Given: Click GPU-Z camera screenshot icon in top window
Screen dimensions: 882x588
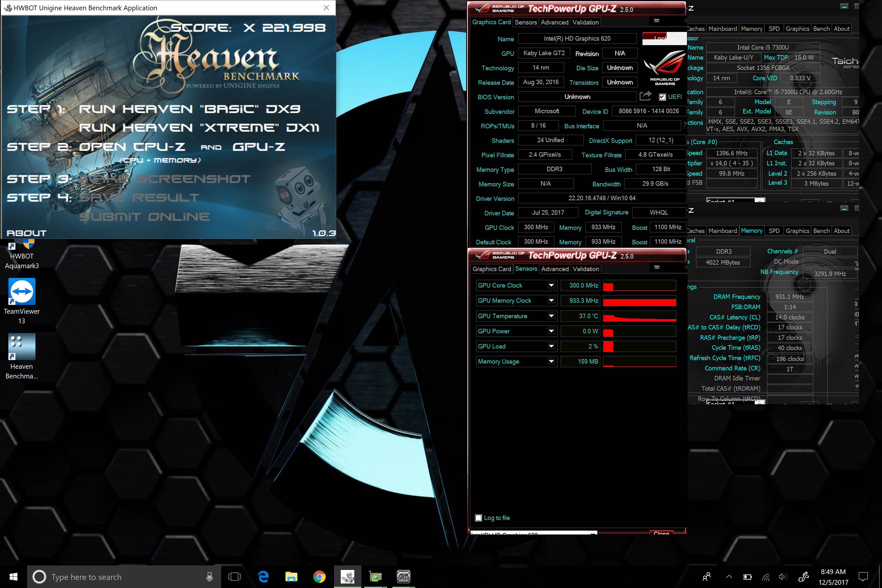Looking at the screenshot, I should point(657,21).
